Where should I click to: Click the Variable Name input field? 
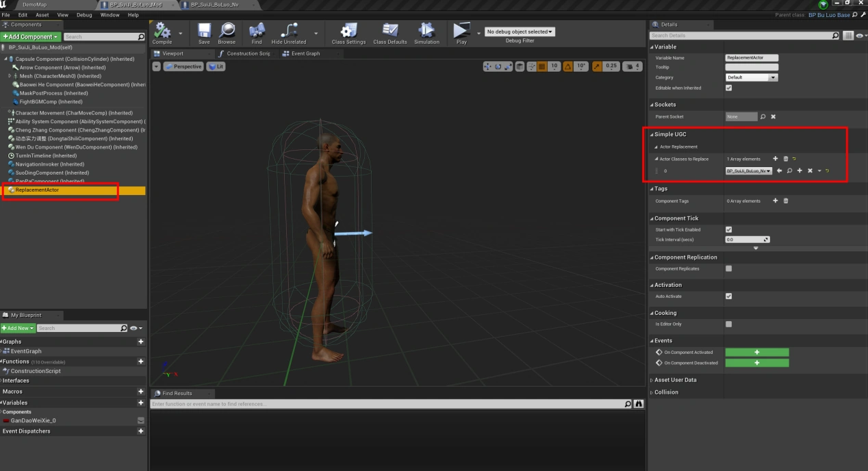(752, 58)
